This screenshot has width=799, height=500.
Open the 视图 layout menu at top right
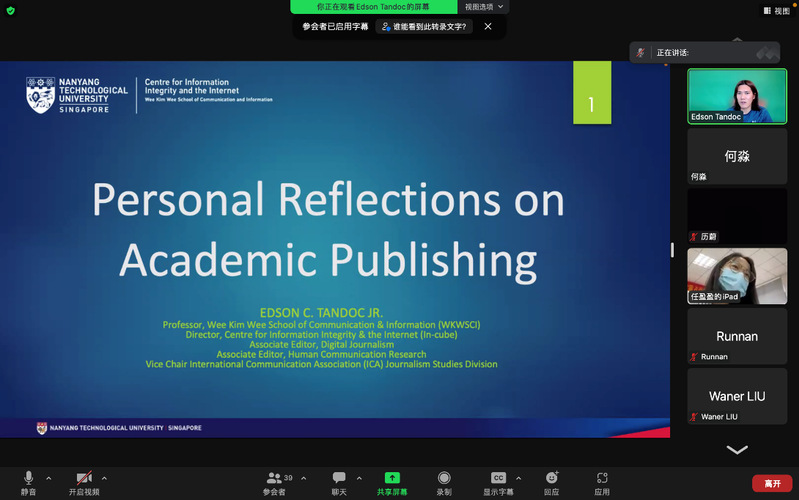point(775,11)
